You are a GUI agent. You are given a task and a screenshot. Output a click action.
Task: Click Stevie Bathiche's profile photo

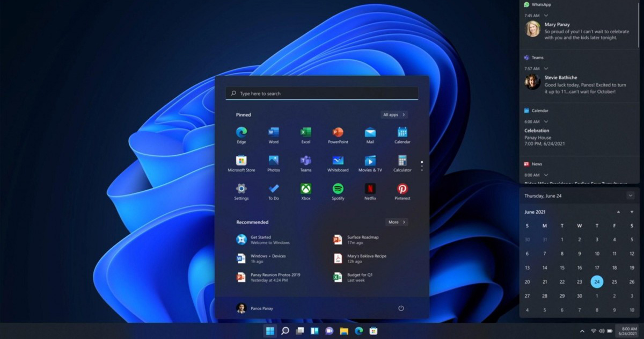point(532,82)
